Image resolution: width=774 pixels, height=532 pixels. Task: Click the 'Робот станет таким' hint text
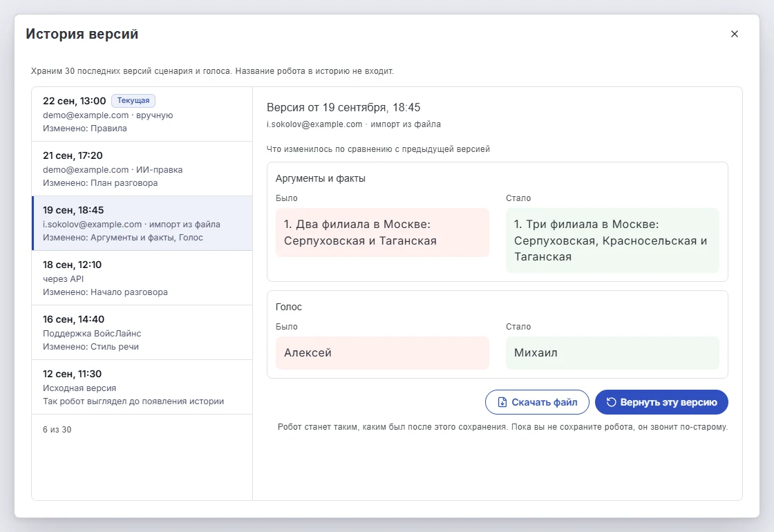tap(502, 427)
